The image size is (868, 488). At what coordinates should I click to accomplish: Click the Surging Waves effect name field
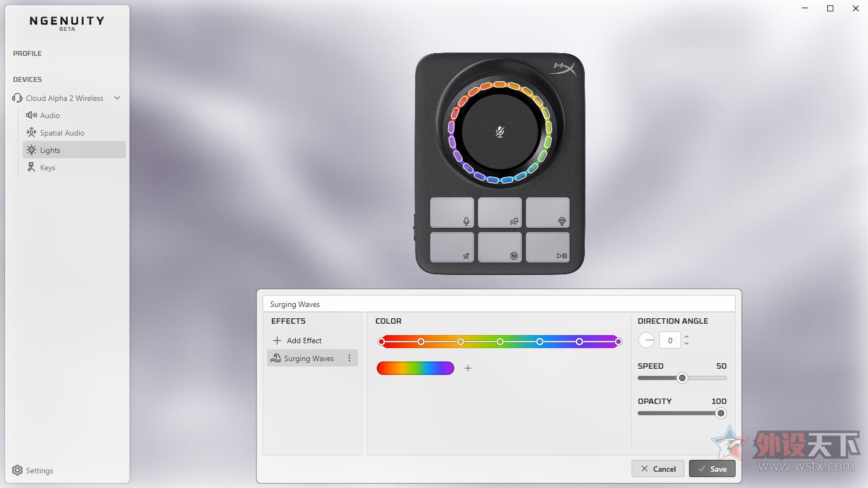tap(499, 304)
